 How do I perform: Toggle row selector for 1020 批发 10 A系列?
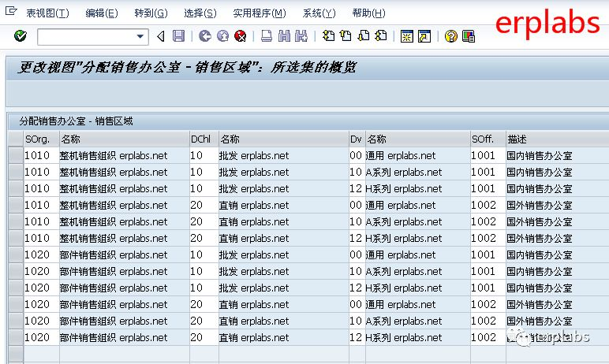[x=16, y=271]
